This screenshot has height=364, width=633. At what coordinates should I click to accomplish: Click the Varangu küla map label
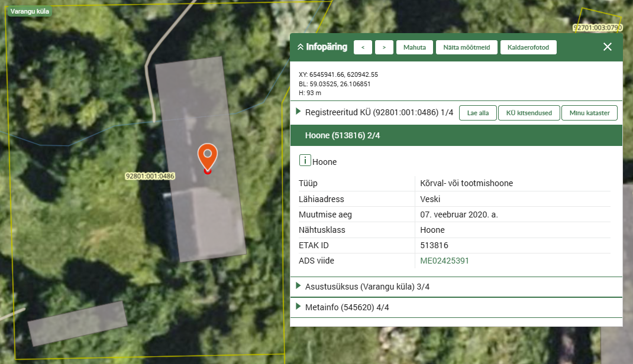pyautogui.click(x=30, y=11)
